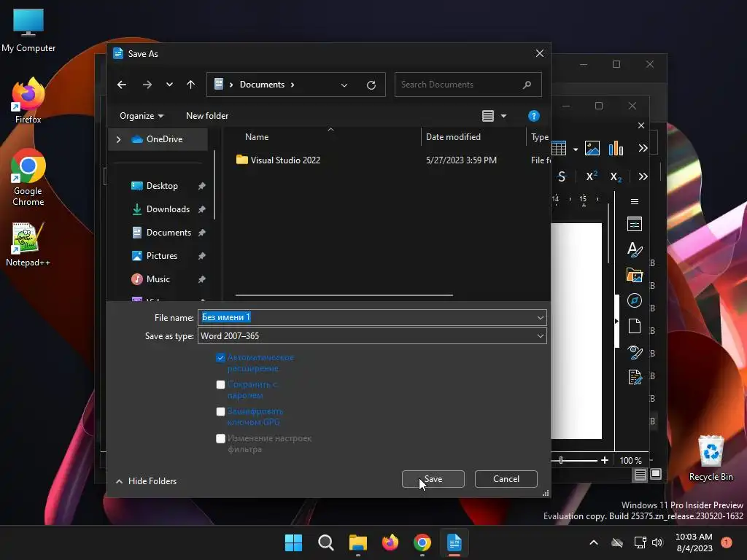Image resolution: width=747 pixels, height=560 pixels.
Task: Expand formatting toolbar overflow chevrons
Action: coord(643,176)
